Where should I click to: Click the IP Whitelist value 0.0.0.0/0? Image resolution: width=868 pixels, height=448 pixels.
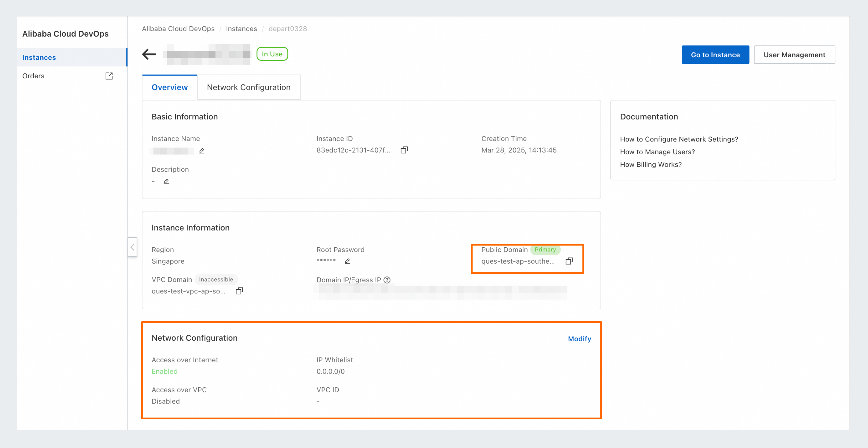[x=330, y=372]
